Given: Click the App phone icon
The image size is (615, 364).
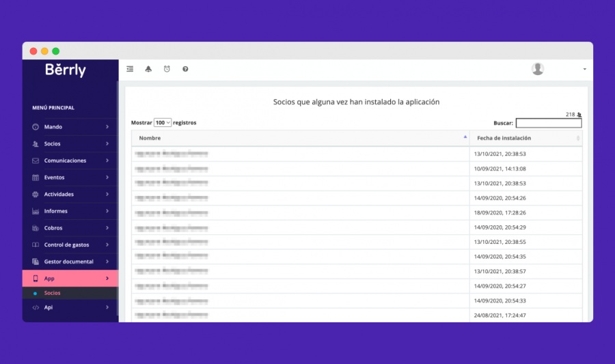Looking at the screenshot, I should coord(36,279).
